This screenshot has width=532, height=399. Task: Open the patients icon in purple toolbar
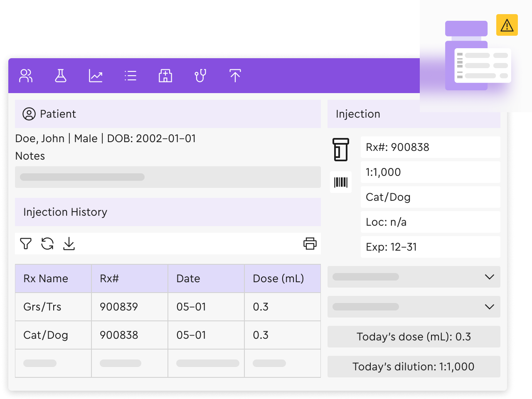click(26, 76)
